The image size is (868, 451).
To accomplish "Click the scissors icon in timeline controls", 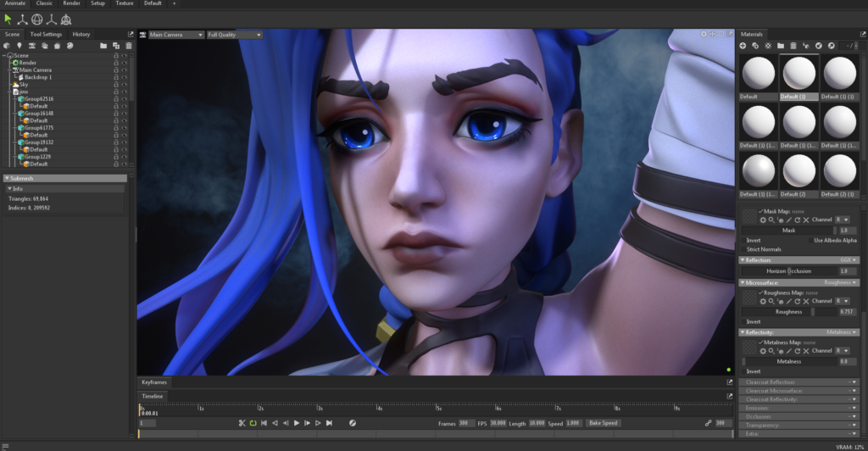I will click(x=242, y=422).
